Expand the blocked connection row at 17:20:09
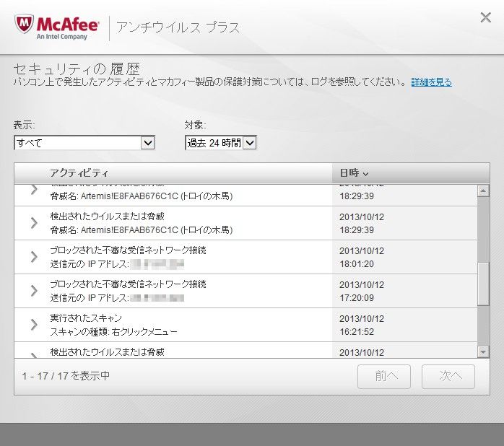This screenshot has height=446, width=504. click(34, 291)
